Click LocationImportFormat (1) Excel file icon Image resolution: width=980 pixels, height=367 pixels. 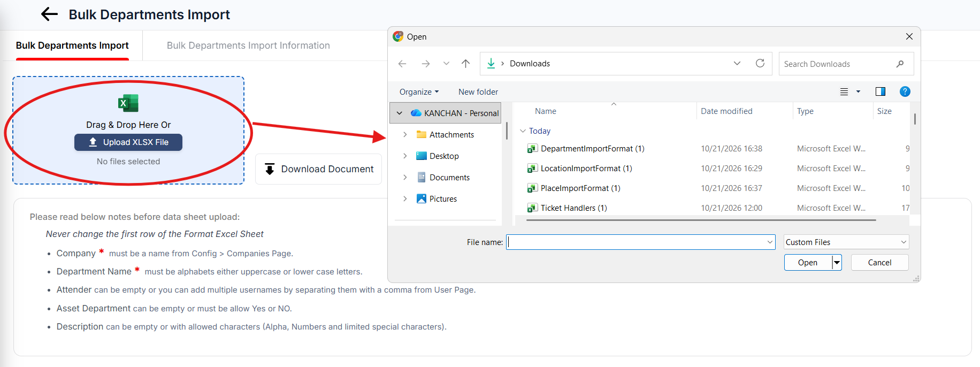pos(532,169)
